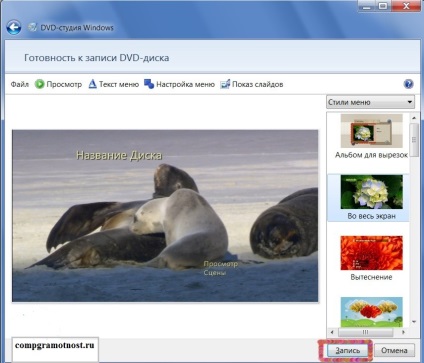Open the Файл menu

coord(20,84)
